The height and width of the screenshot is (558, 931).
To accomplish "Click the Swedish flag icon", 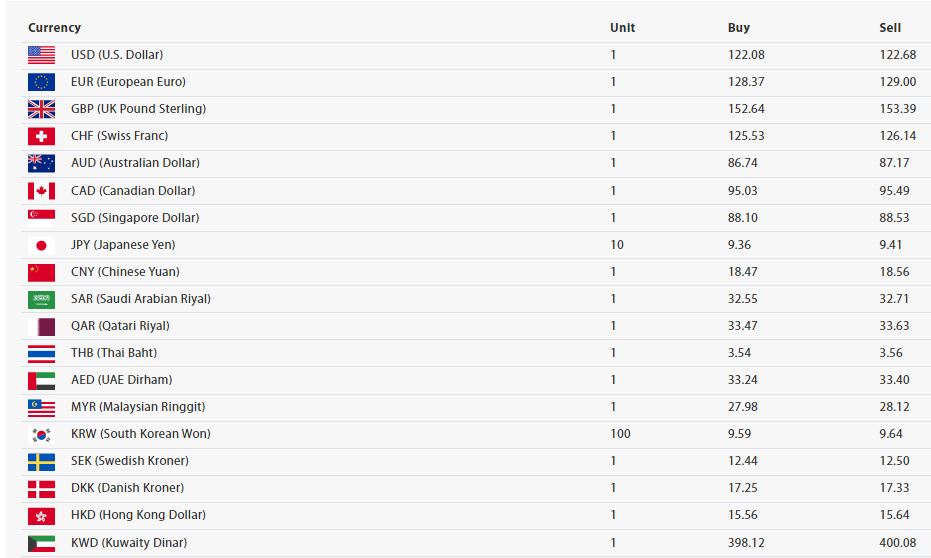I will 42,462.
